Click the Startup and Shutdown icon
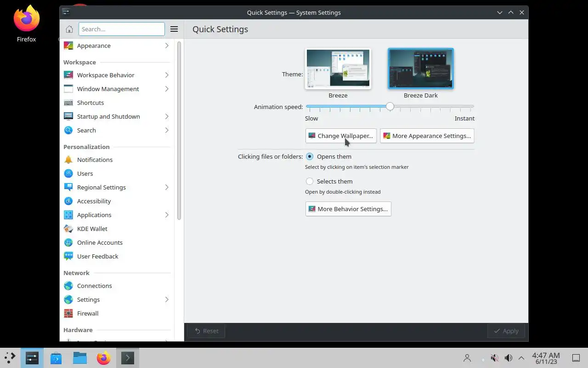 [x=68, y=116]
